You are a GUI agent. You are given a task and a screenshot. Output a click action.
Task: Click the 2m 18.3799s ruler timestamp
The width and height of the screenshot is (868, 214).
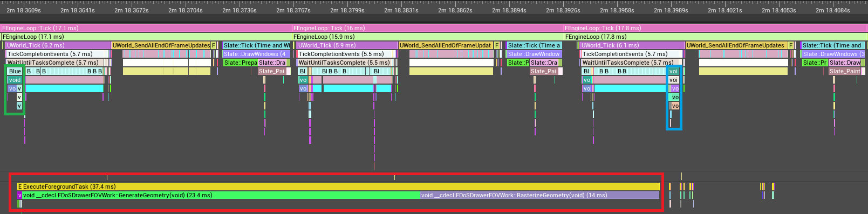click(x=347, y=10)
